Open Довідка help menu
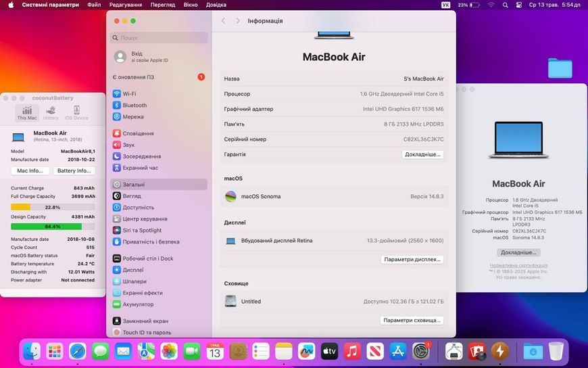588x368 pixels. click(216, 5)
